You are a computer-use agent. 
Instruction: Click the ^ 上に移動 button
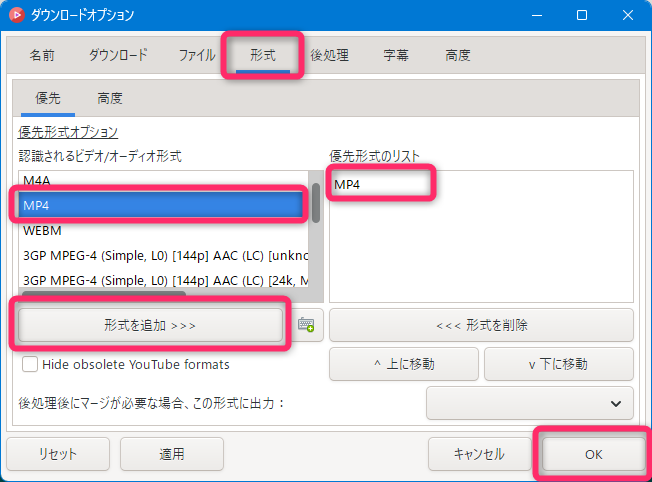coord(403,364)
